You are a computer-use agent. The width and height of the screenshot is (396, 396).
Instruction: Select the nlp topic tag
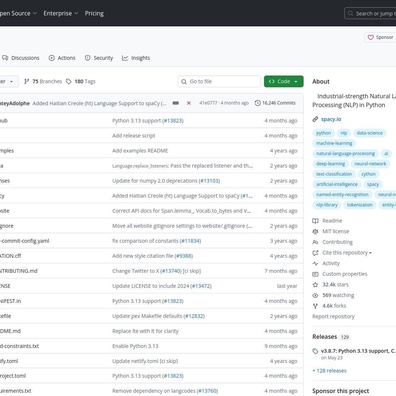(344, 133)
